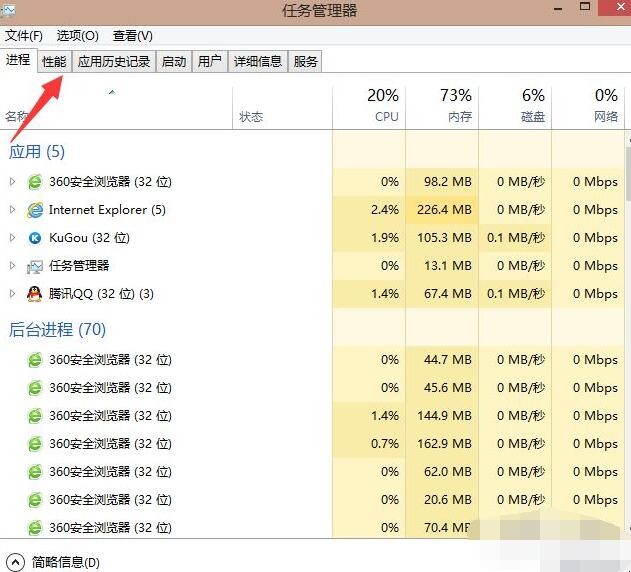Click KuGou's 0.1 MB/秒 disk value
This screenshot has height=572, width=631.
(516, 238)
